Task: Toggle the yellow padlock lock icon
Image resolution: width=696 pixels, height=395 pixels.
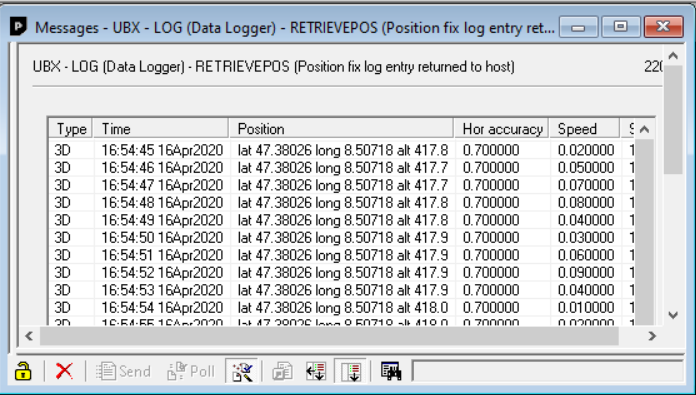Action: (x=23, y=371)
